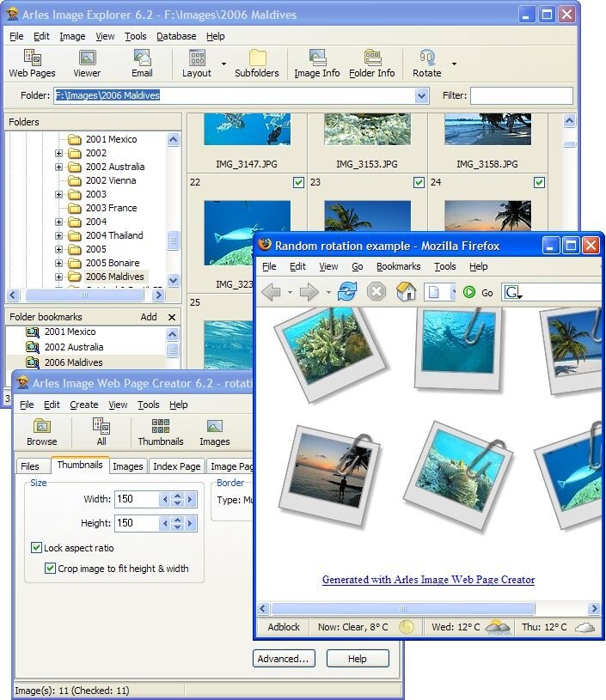The image size is (606, 700).
Task: Click the Filter text field
Action: [521, 95]
